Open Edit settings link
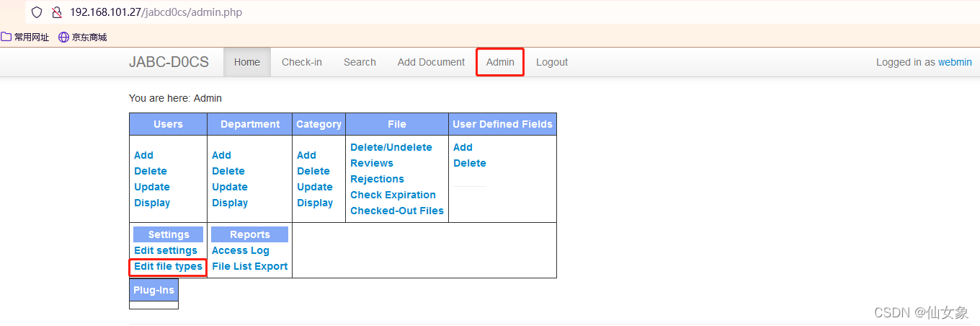 166,250
